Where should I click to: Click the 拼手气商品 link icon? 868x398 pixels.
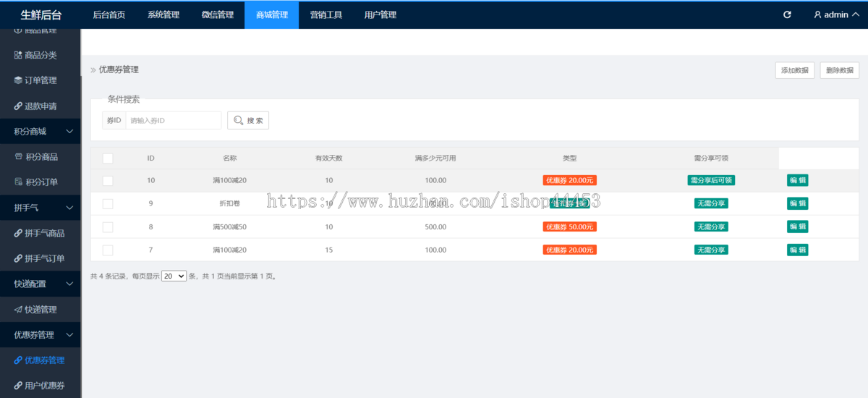[x=18, y=233]
